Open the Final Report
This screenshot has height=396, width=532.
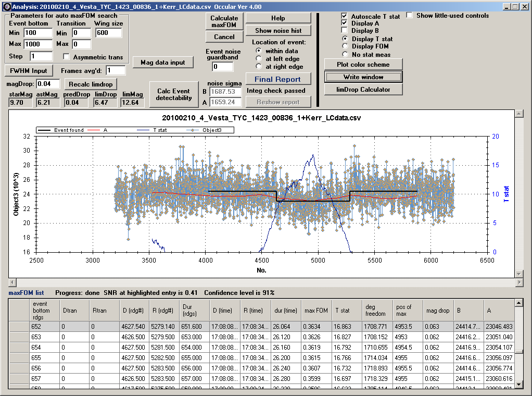(278, 79)
